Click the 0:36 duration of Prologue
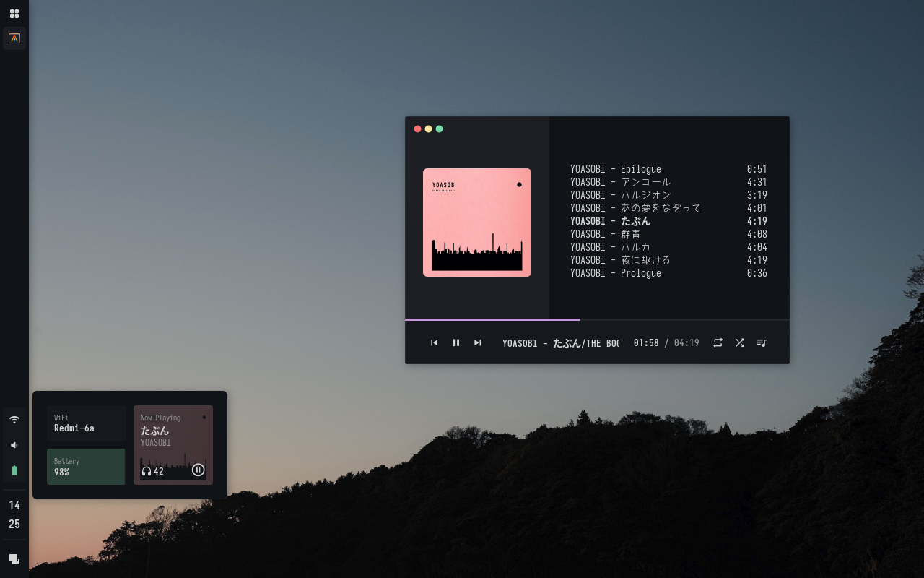 (757, 273)
